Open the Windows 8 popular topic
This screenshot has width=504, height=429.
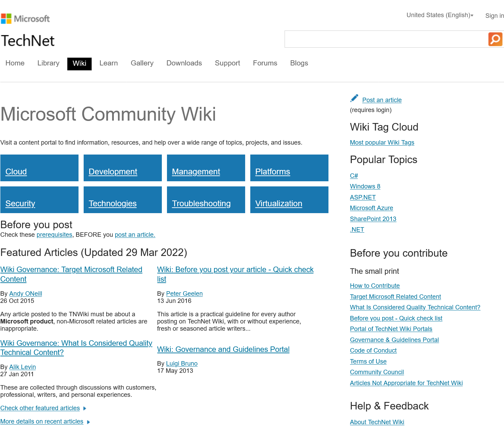pyautogui.click(x=365, y=186)
